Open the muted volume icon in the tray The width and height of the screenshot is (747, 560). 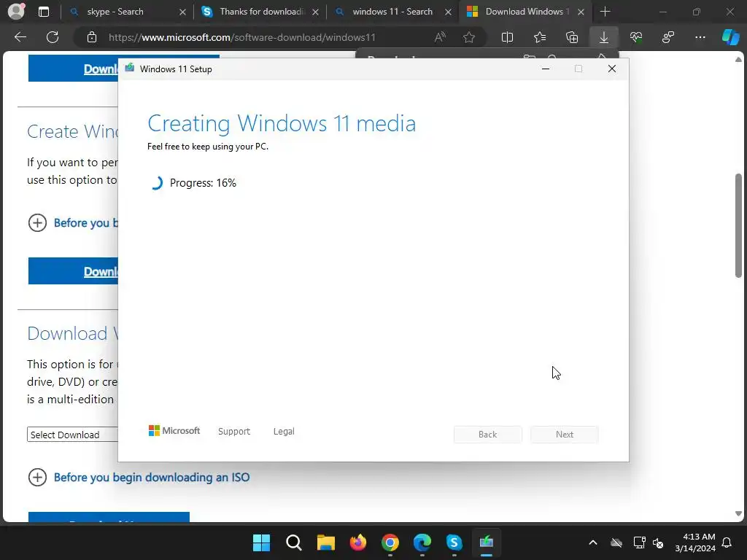658,542
